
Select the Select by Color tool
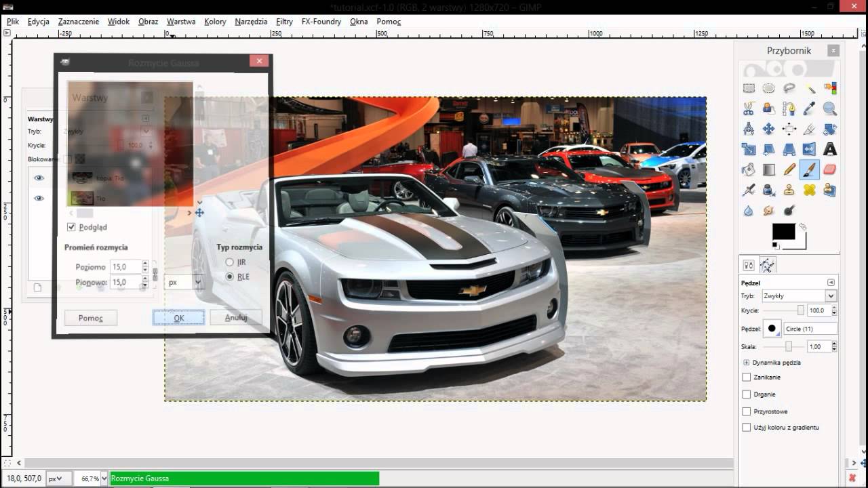pyautogui.click(x=830, y=88)
